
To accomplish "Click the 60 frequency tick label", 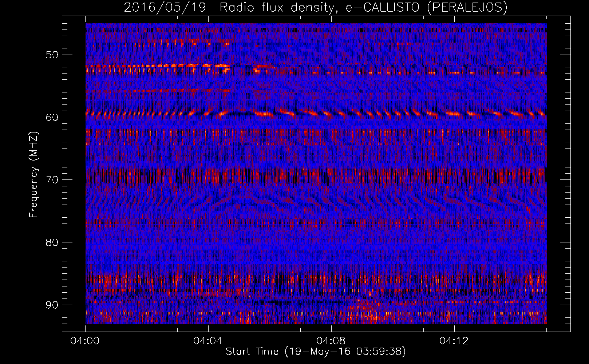I will [52, 117].
